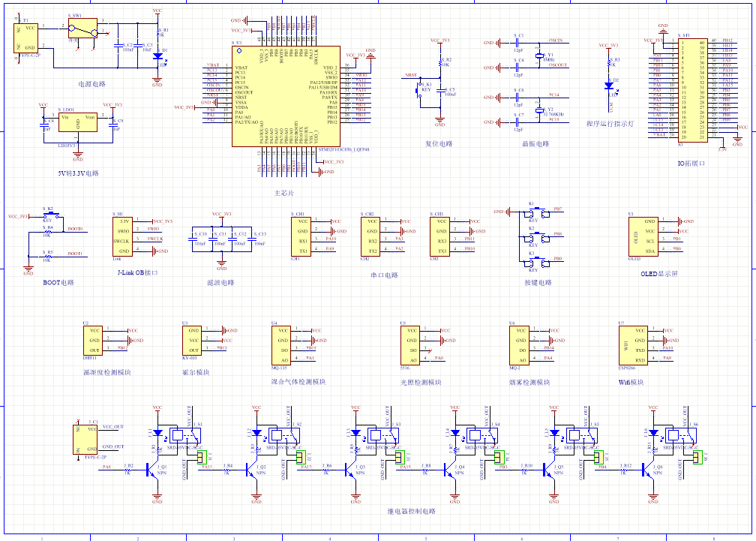Click the U7 ESP8266 WiFi module
This screenshot has width=756, height=541.
click(634, 345)
